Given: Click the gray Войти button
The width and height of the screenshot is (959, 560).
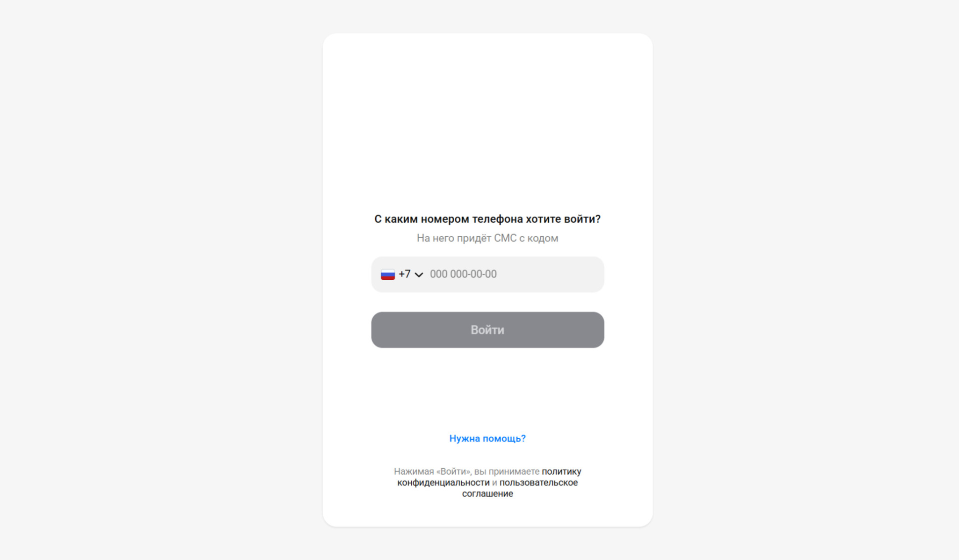Looking at the screenshot, I should click(x=487, y=330).
